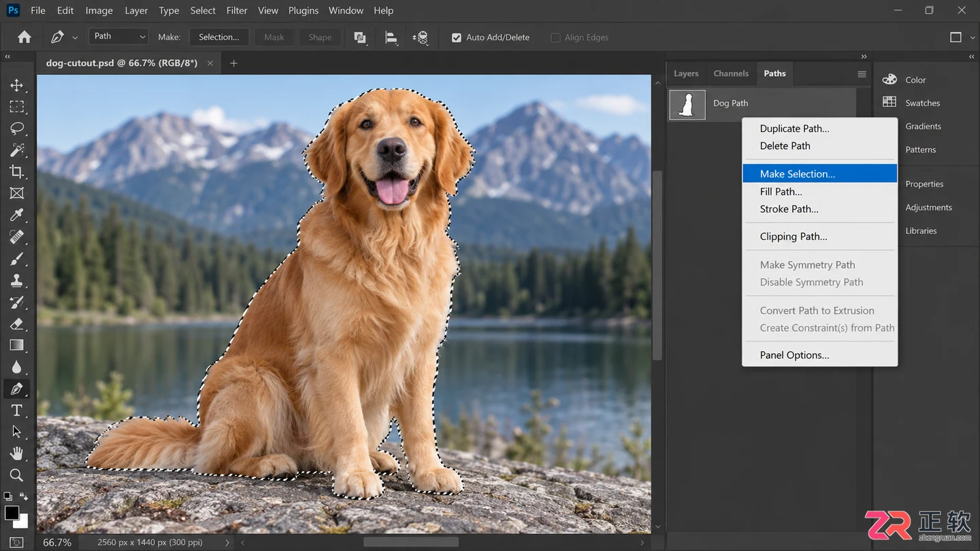980x551 pixels.
Task: Click the foreground color swatch
Action: [12, 513]
